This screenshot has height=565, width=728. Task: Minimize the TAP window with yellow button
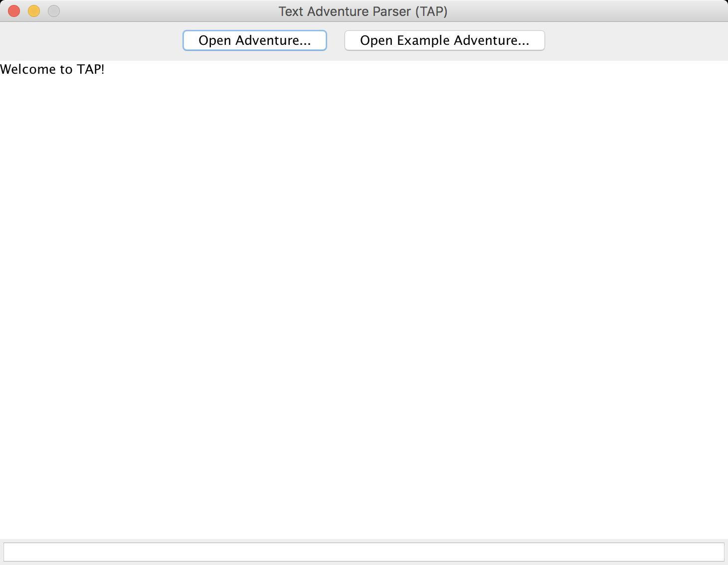coord(34,11)
